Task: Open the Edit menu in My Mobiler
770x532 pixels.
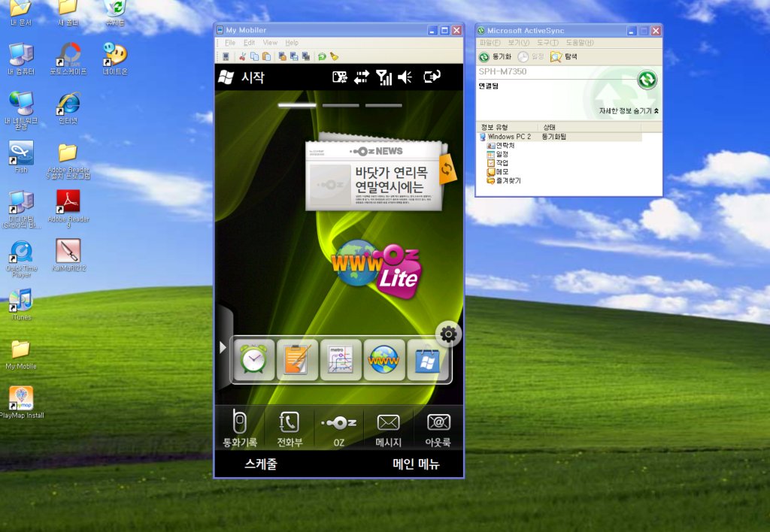Action: pyautogui.click(x=249, y=43)
